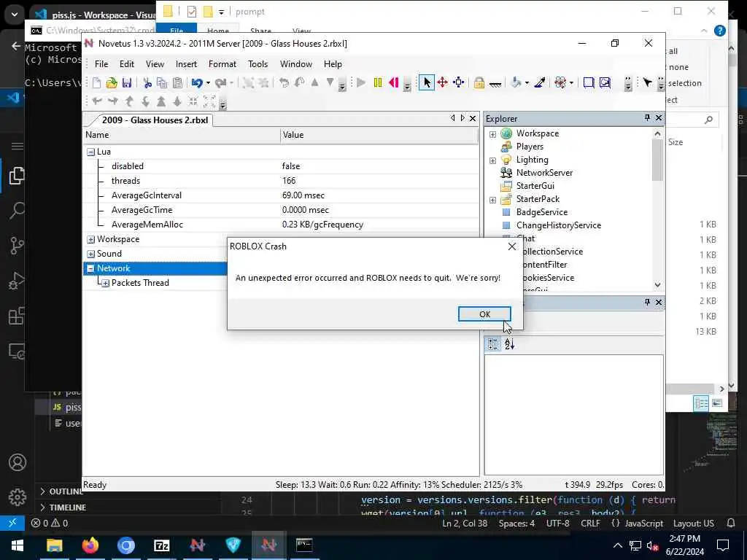Click the blue Undo arrow icon
Image resolution: width=747 pixels, height=560 pixels.
pyautogui.click(x=197, y=83)
